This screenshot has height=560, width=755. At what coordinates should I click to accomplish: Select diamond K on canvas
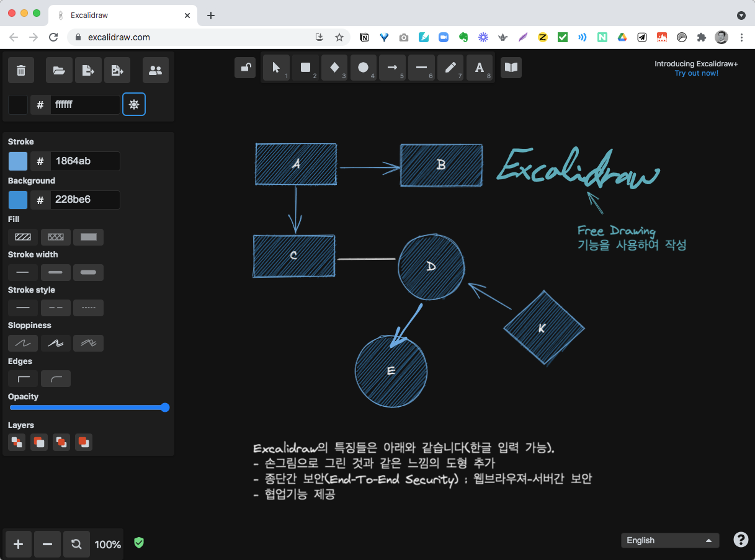click(543, 327)
